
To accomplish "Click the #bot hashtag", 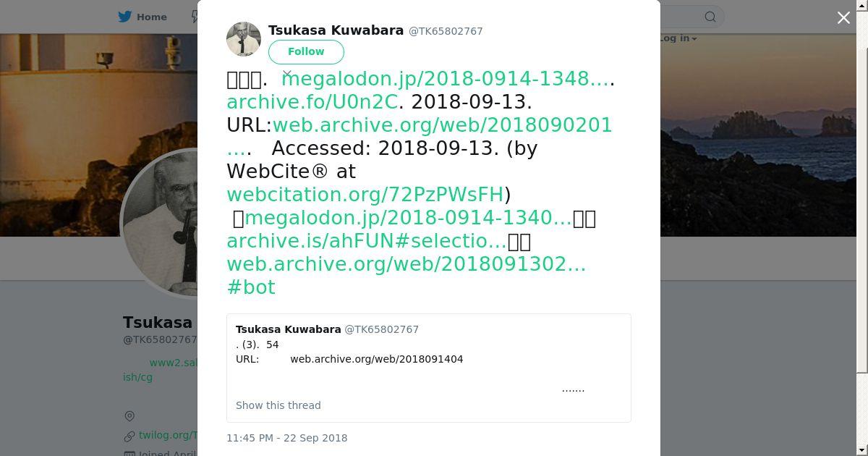I will (x=251, y=287).
